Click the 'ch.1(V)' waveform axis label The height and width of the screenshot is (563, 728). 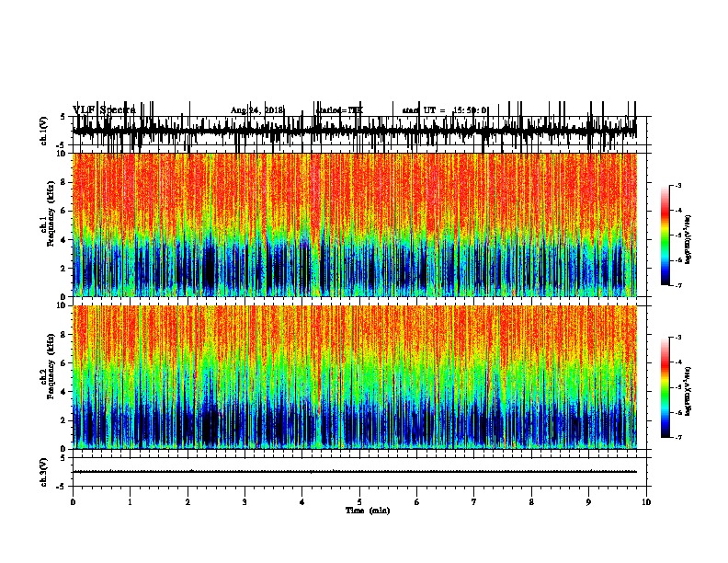pyautogui.click(x=44, y=131)
